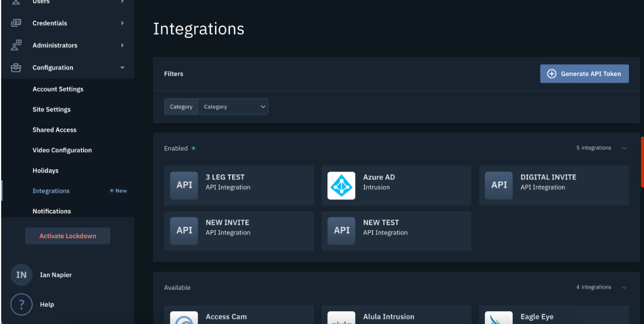Click the Help link label
This screenshot has height=324, width=644.
coord(47,305)
